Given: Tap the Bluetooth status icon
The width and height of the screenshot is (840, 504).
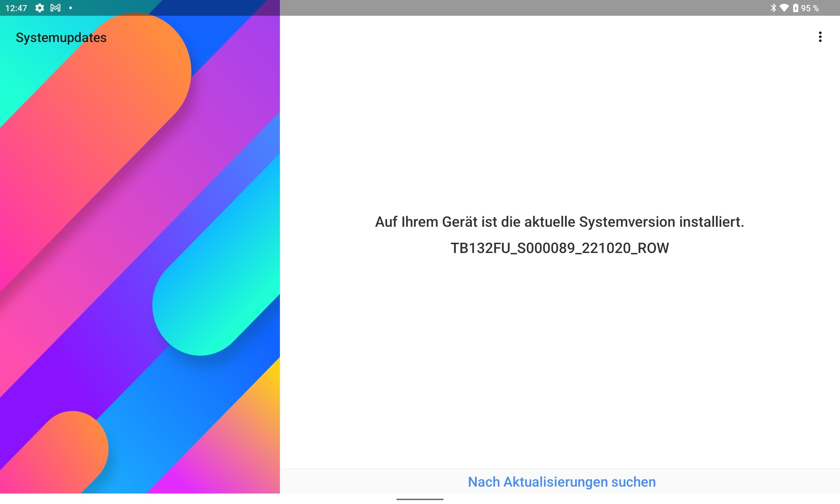Looking at the screenshot, I should [x=773, y=8].
